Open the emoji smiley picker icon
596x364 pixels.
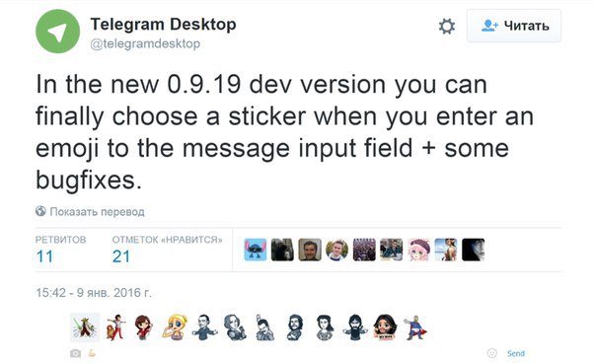pos(491,353)
